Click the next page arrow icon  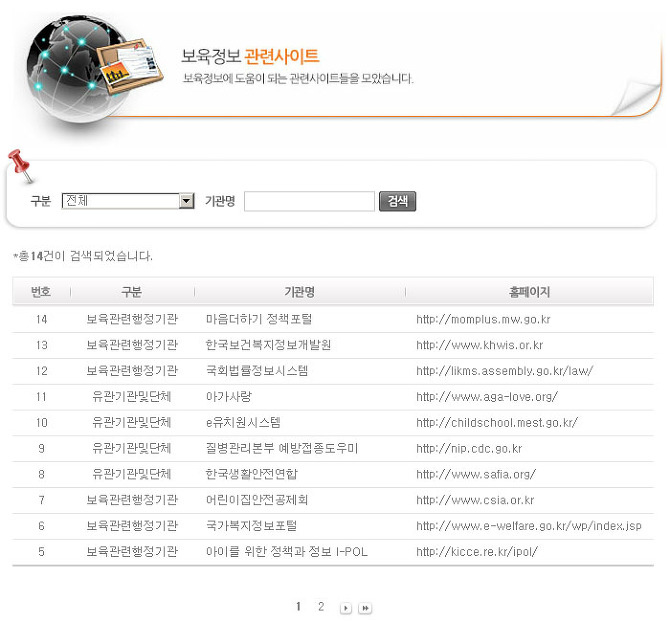tap(346, 608)
